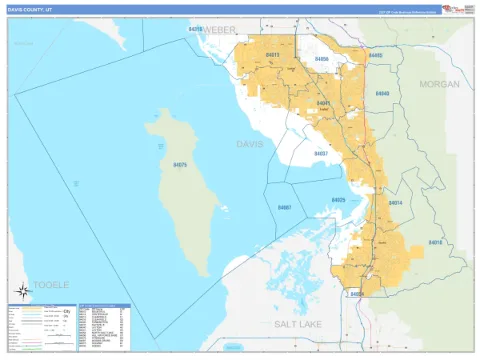Viewport: 480px width, 360px height.
Task: Click ZIP code label 84315 beside WEBER
Action: click(x=195, y=29)
